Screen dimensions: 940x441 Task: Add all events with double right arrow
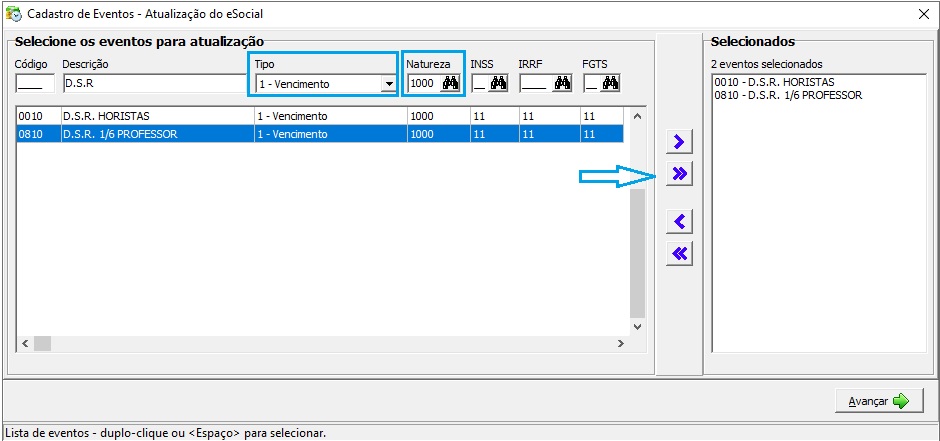(680, 174)
